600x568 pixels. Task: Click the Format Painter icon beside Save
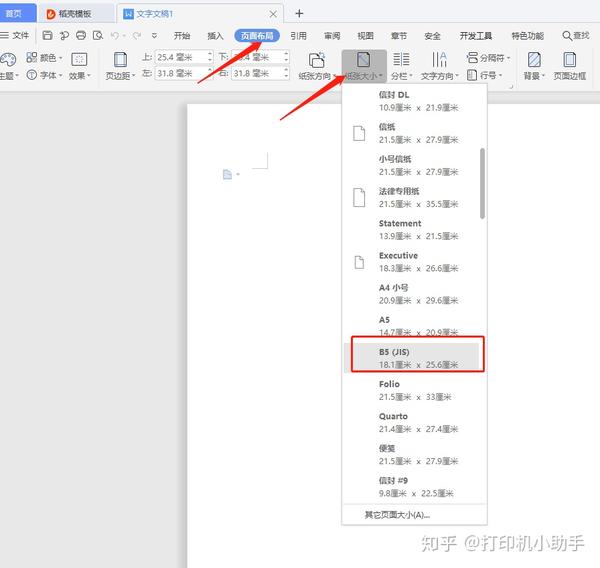[x=64, y=36]
